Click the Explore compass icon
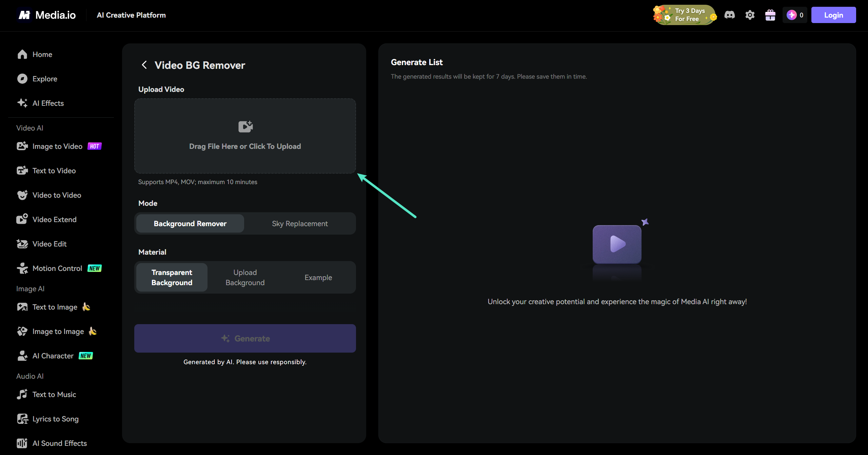868x455 pixels. point(22,79)
